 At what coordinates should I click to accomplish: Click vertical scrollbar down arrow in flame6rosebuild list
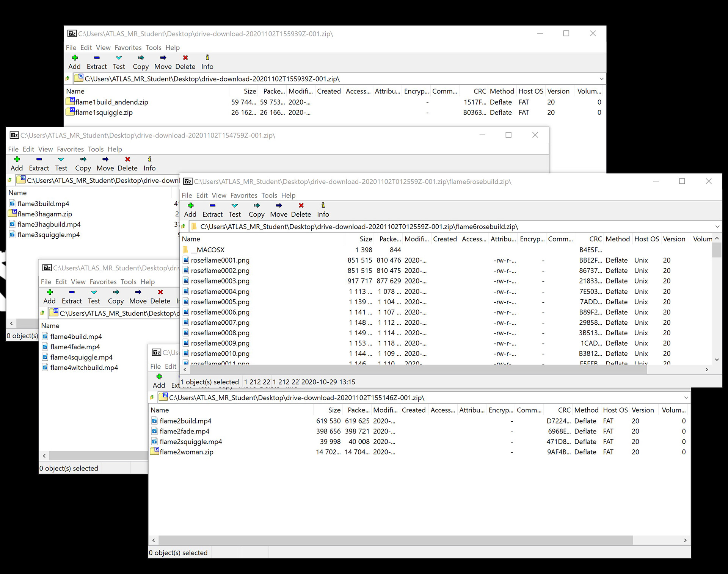click(717, 360)
